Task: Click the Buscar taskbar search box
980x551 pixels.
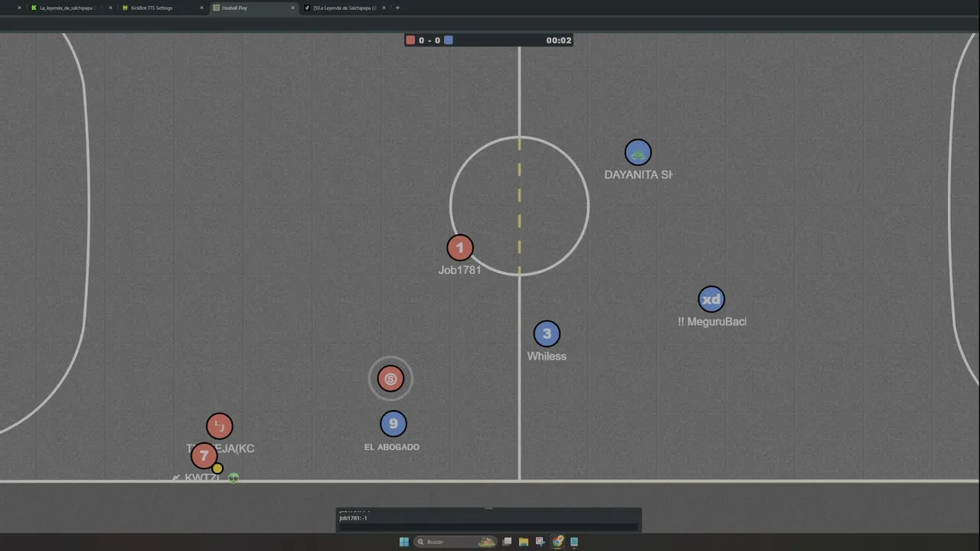Action: (456, 542)
